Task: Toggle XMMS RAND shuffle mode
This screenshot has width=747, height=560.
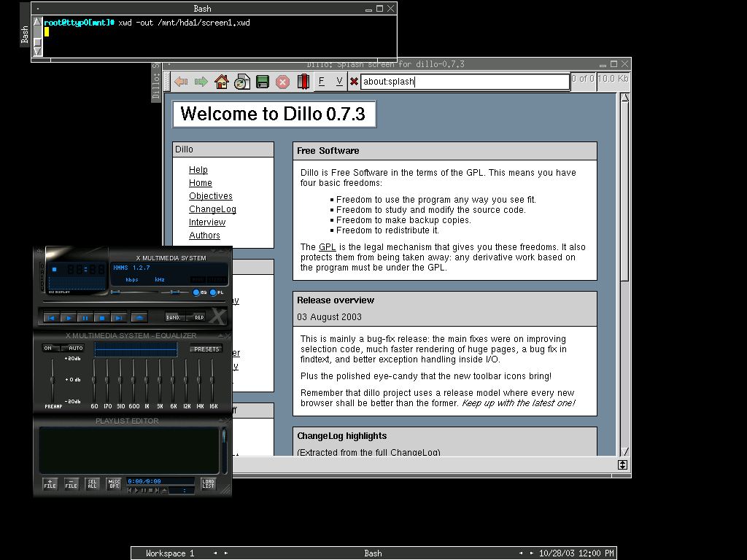Action: point(174,317)
